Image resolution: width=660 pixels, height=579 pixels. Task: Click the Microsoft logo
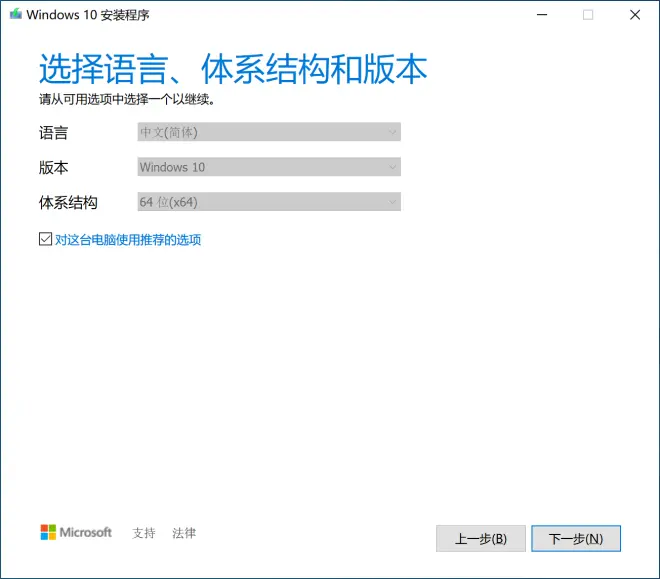[x=76, y=532]
